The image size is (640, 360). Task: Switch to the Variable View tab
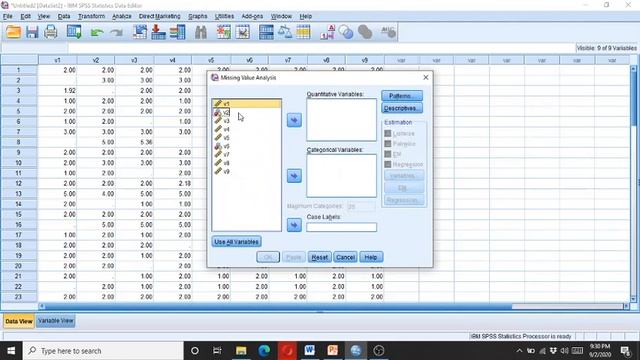tap(56, 321)
